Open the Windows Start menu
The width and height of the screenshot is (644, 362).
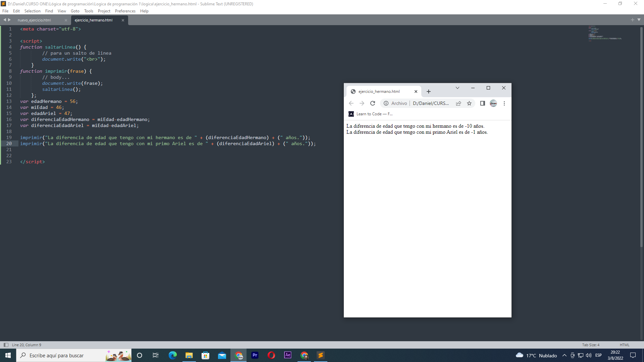[8, 355]
